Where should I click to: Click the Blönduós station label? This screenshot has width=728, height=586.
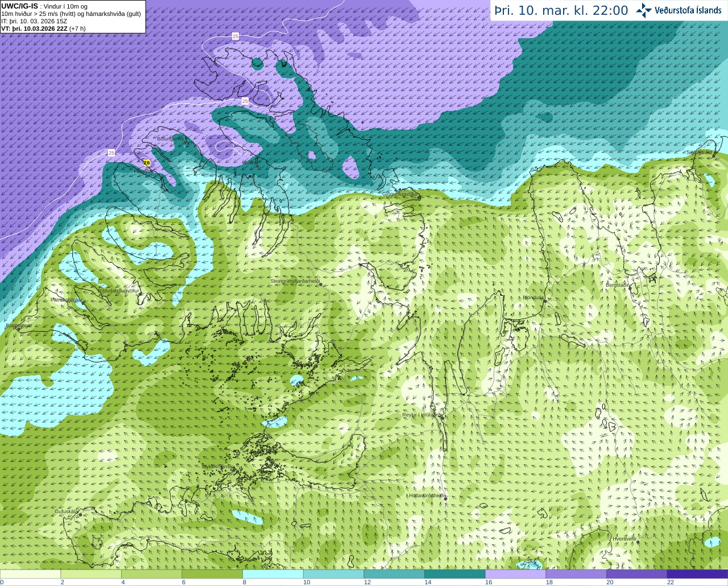[533, 298]
